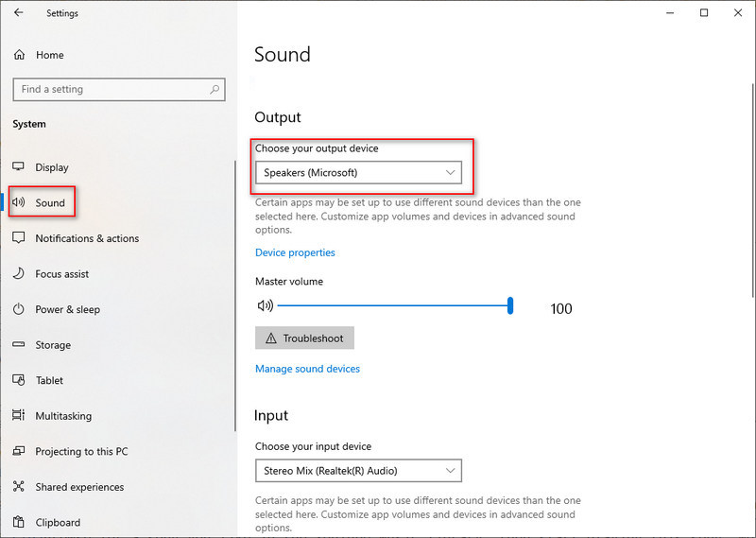Open Storage settings
Viewport: 756px width, 538px height.
(53, 345)
